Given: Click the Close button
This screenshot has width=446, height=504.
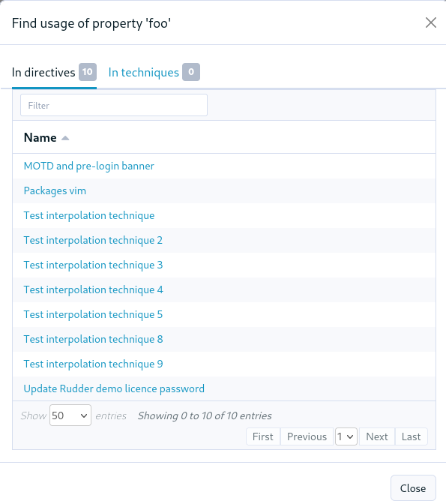Looking at the screenshot, I should click(413, 488).
